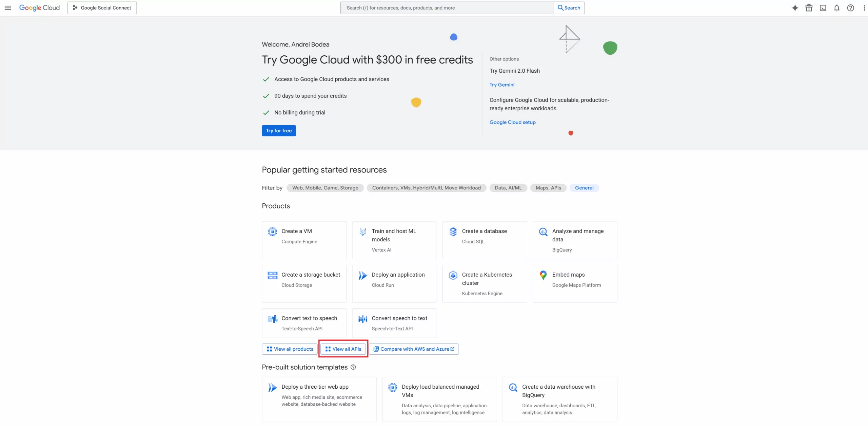Activate Cloud Shell terminal icon

823,8
